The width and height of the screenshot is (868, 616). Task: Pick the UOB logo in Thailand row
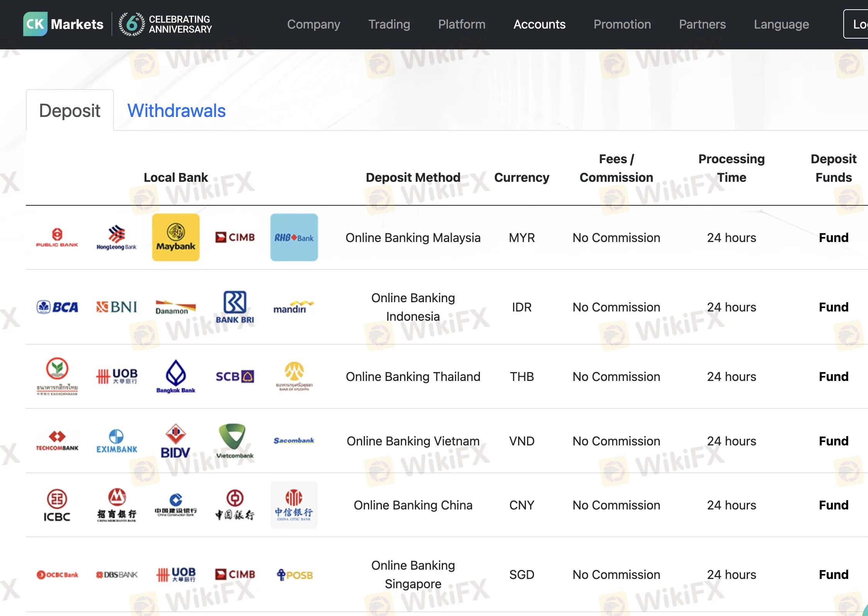tap(116, 376)
